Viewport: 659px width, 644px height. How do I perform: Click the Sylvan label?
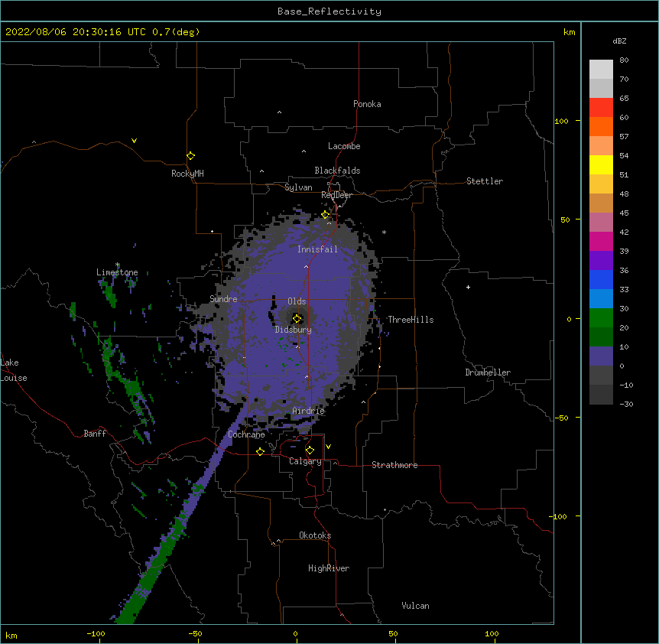click(x=298, y=187)
